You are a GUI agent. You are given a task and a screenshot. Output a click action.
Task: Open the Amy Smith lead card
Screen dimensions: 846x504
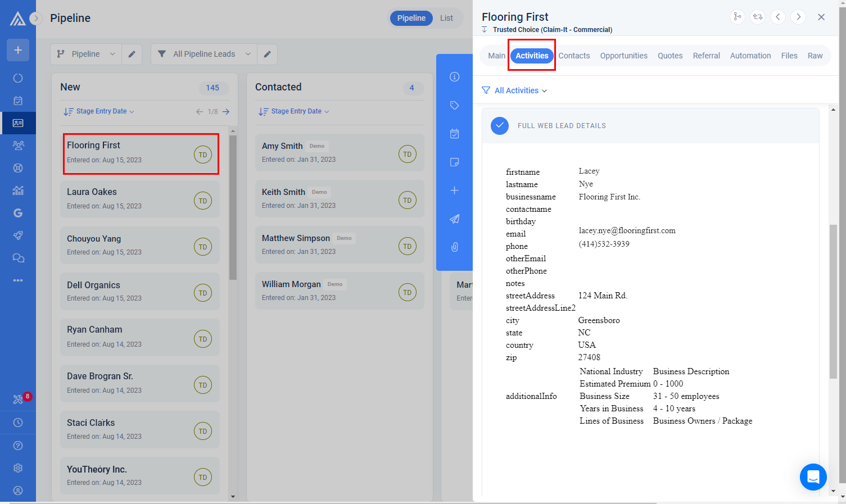tap(340, 153)
